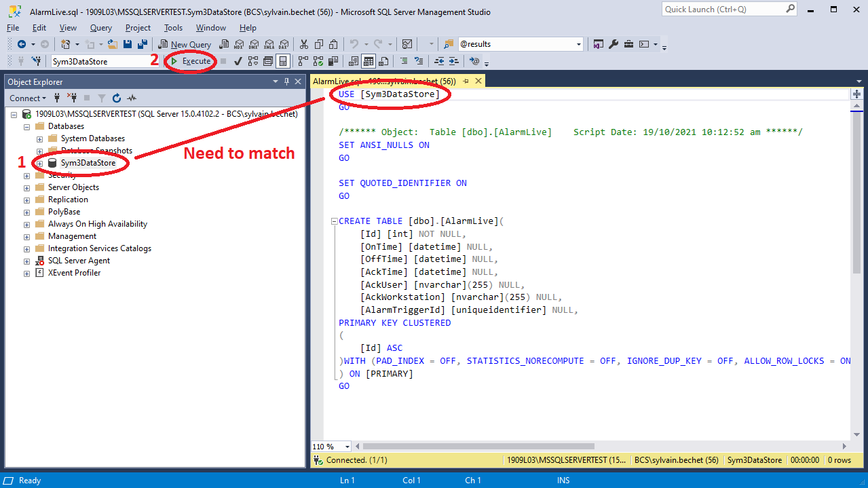Click the MDX query icon
868x488 pixels.
pos(239,44)
